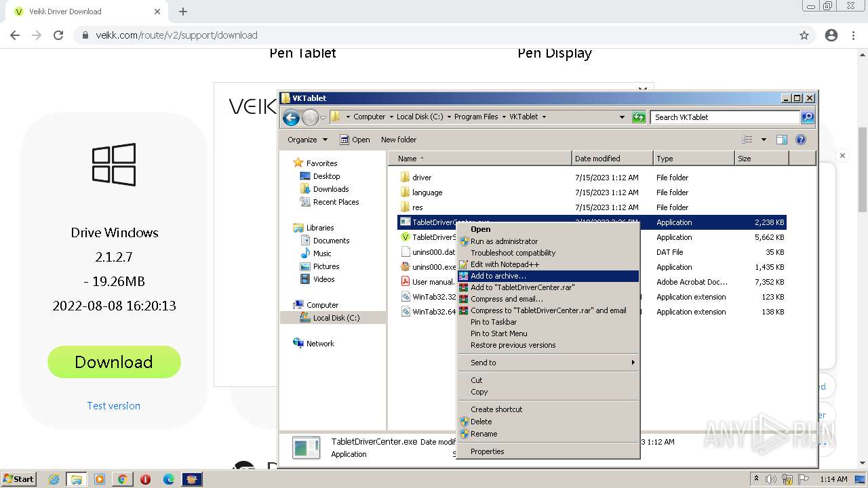The image size is (868, 488).
Task: Open Explorer help question mark icon
Action: (800, 140)
